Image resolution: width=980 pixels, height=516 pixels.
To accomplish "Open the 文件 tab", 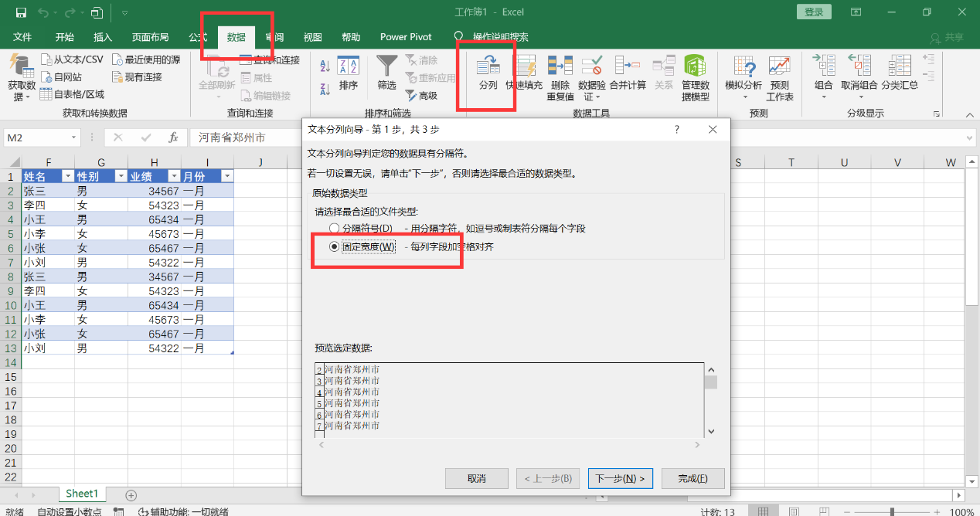I will pos(22,37).
